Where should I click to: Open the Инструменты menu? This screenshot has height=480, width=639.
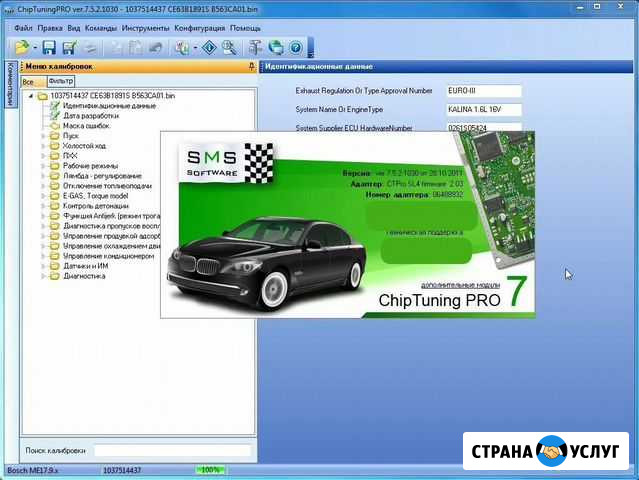click(x=145, y=28)
